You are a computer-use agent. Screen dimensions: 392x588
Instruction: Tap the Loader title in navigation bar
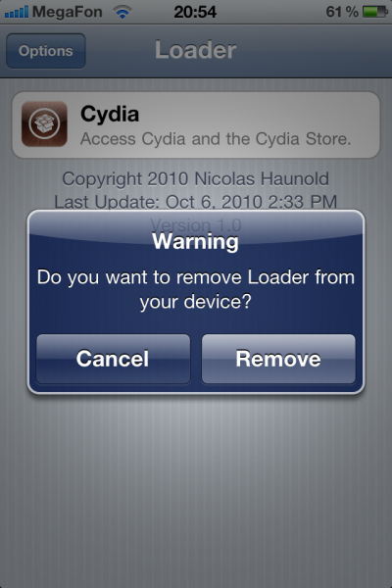[x=195, y=50]
